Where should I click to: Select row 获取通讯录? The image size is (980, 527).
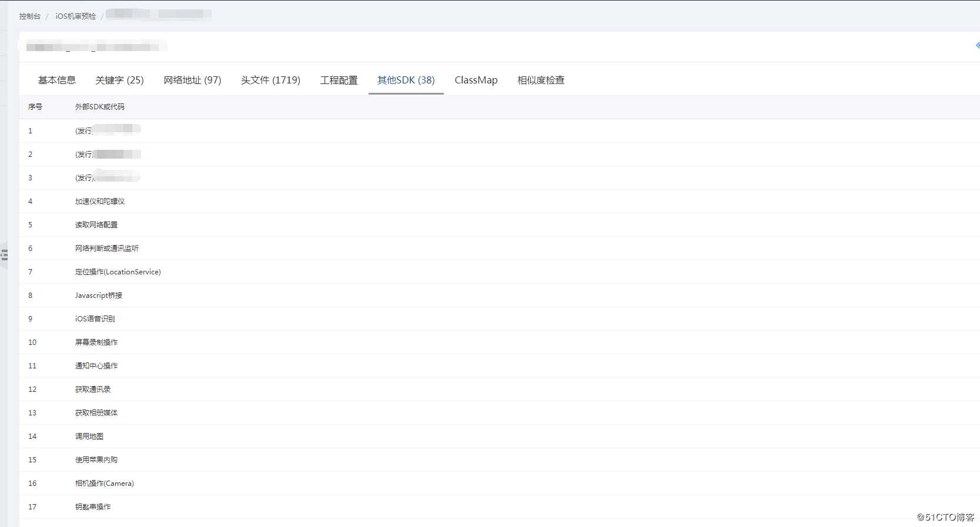(x=500, y=390)
